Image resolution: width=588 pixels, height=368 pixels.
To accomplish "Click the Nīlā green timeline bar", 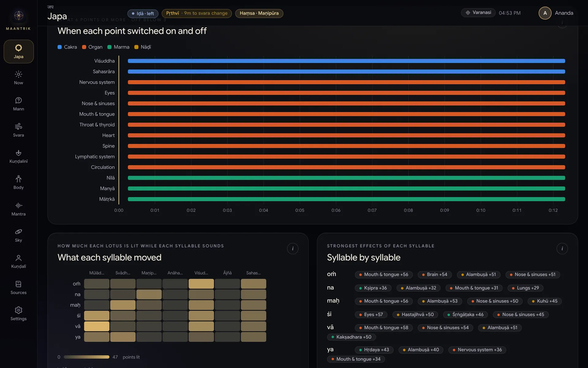I will [x=346, y=178].
